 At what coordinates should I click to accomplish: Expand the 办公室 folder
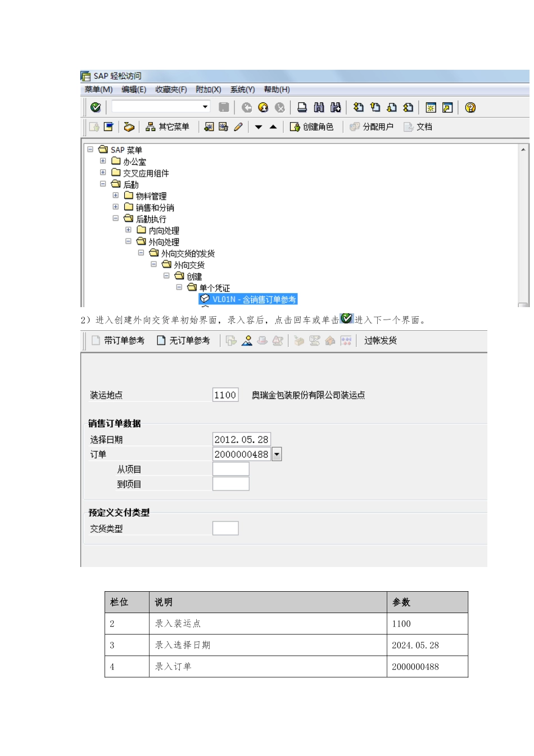click(103, 161)
